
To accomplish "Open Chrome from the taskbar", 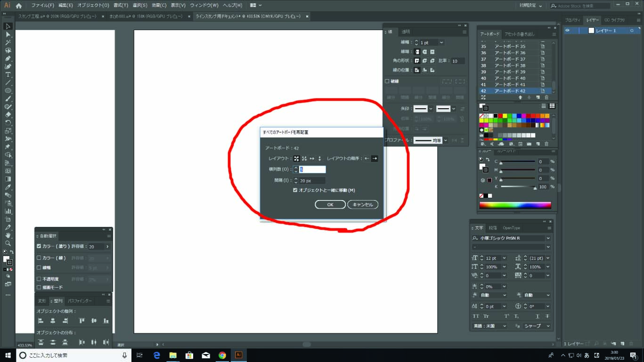I will [x=222, y=355].
